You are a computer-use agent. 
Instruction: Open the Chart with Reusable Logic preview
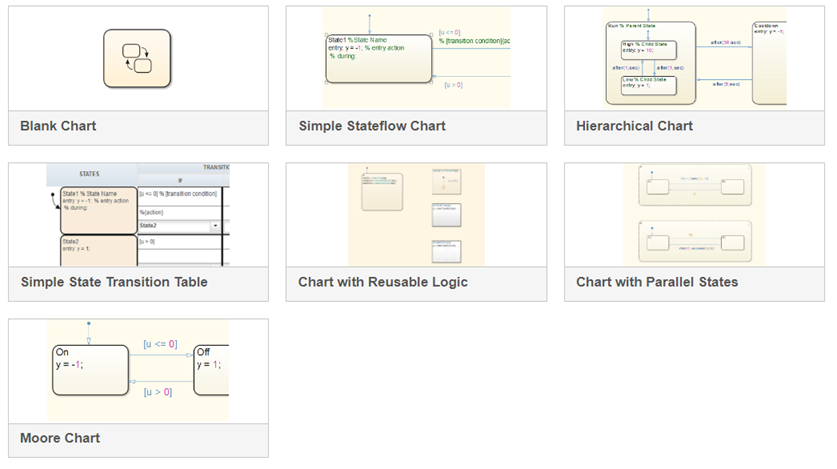(416, 215)
